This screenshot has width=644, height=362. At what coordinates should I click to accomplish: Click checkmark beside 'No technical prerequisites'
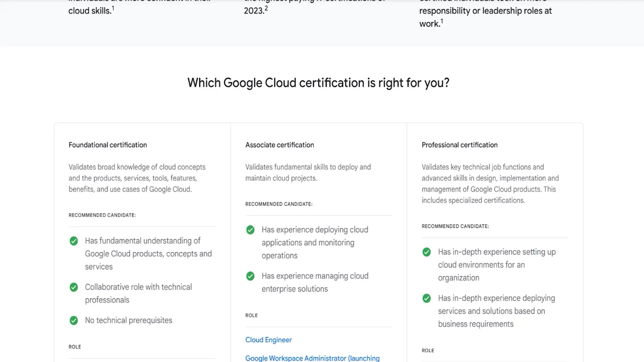[x=74, y=320]
